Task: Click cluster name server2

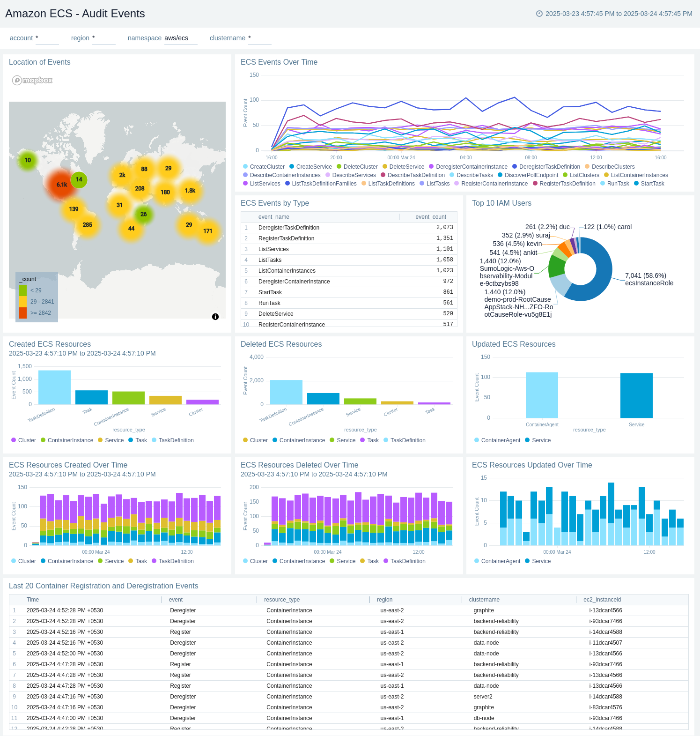Action: [x=483, y=697]
